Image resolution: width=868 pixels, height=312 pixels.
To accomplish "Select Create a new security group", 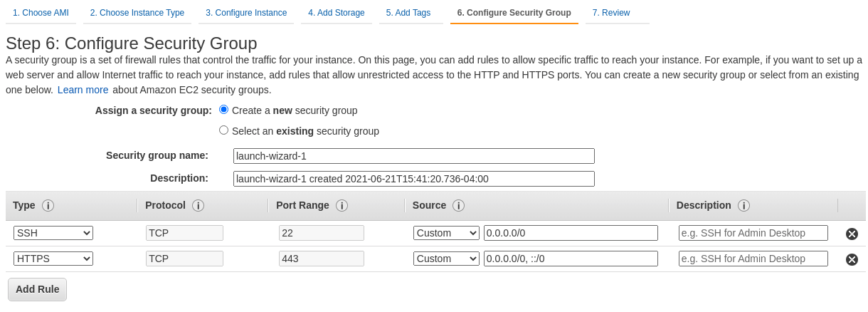I will 224,110.
